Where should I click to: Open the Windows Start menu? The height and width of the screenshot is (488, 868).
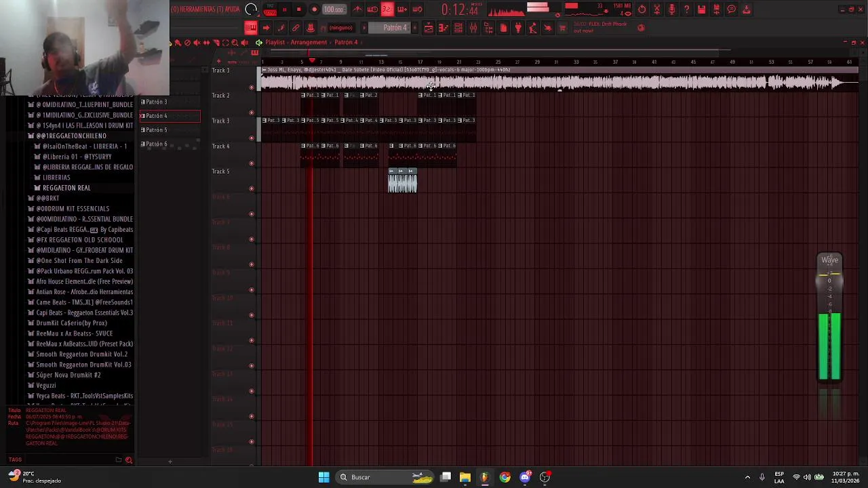point(323,477)
